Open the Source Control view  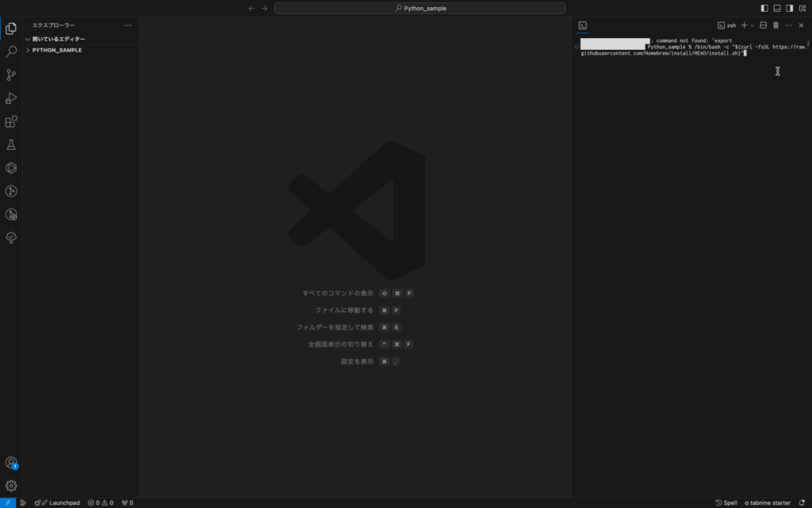click(x=11, y=75)
